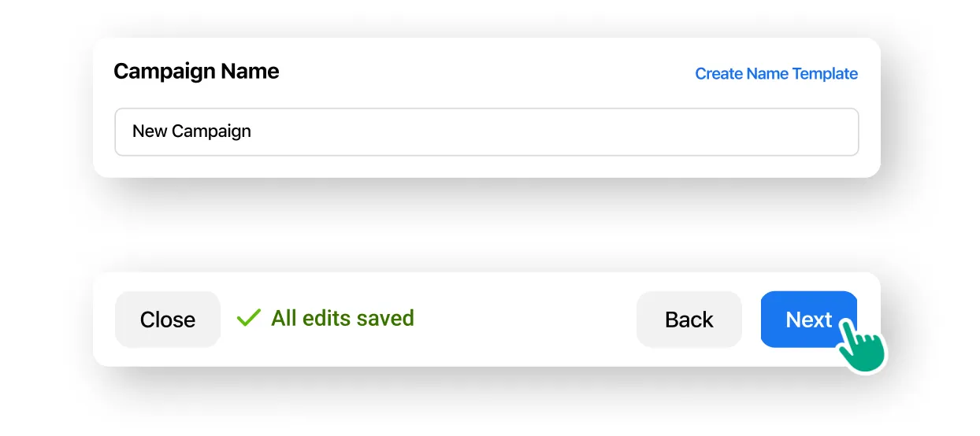Click the checkmark beside All edits saved
Viewport: 980px width, 436px height.
(249, 318)
